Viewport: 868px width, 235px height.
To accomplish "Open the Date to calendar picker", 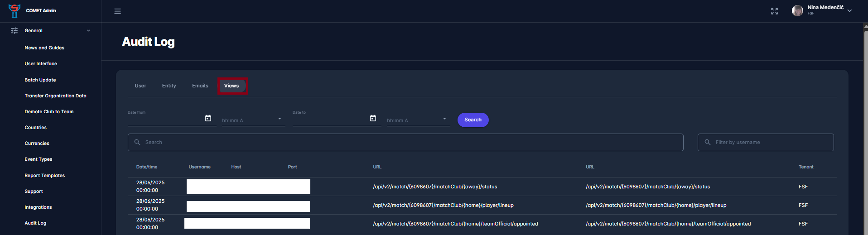I will [x=373, y=118].
